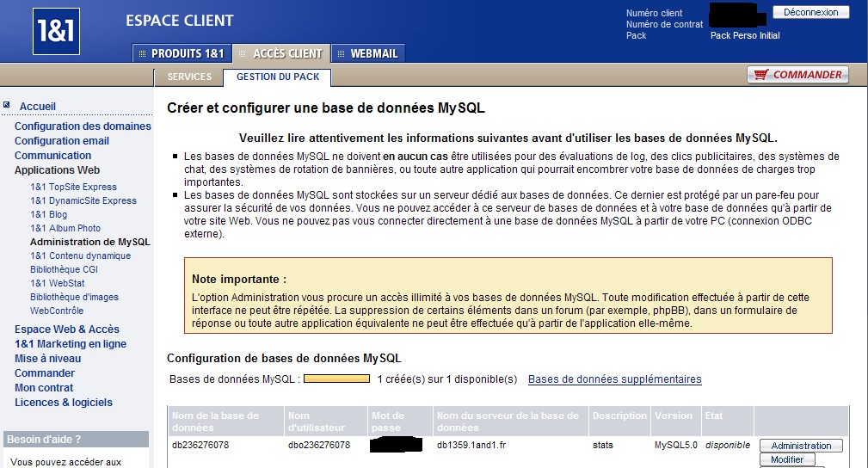Click server name db1359.1and1.fr
Viewport: 868px width, 468px height.
click(x=471, y=445)
